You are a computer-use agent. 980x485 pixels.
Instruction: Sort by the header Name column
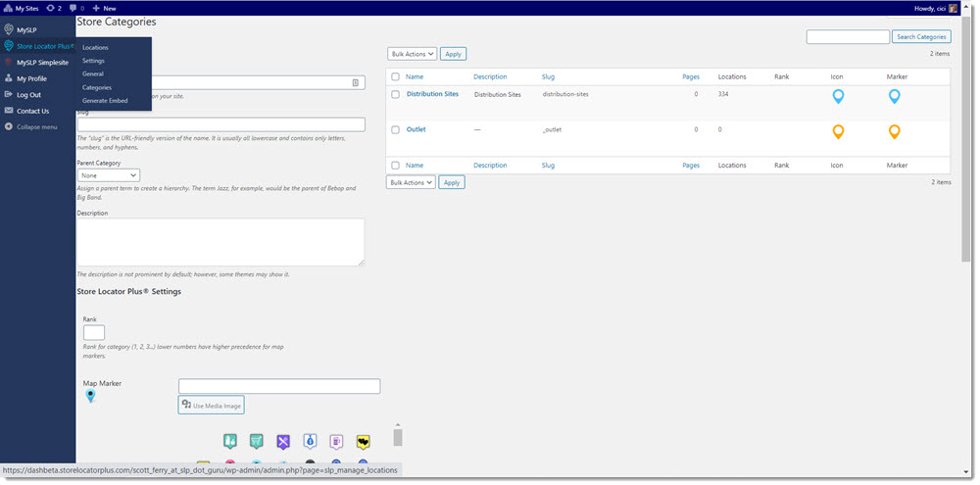point(415,76)
